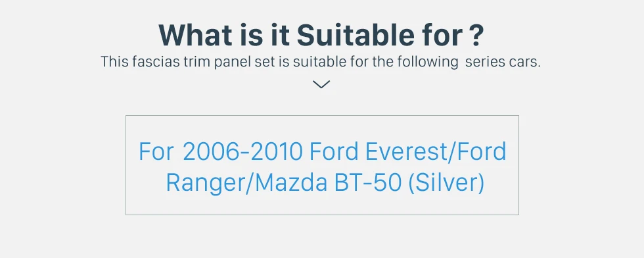Click the word "following" in the subtitle

coord(427,62)
